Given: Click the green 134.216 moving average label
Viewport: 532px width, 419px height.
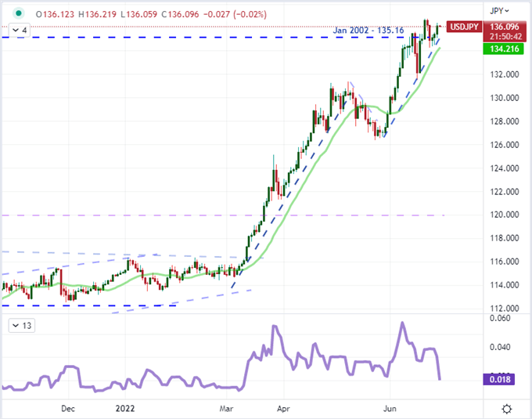Looking at the screenshot, I should pos(504,49).
